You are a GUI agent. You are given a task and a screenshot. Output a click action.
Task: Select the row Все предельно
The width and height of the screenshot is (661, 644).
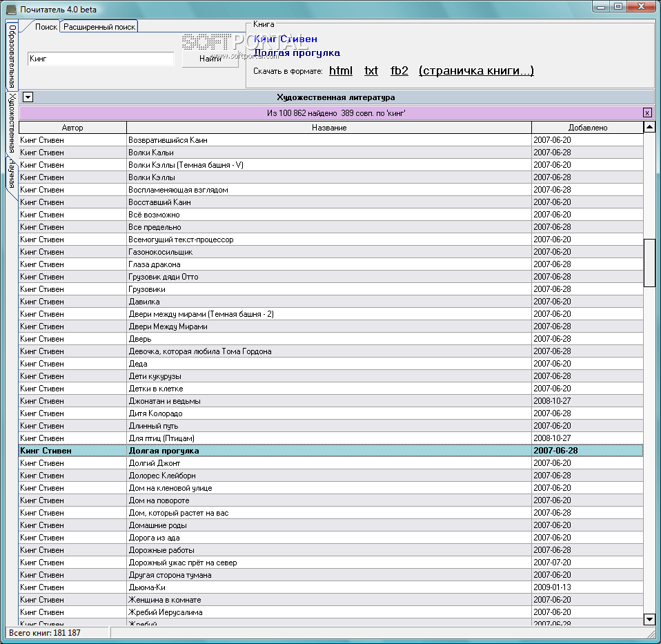331,227
